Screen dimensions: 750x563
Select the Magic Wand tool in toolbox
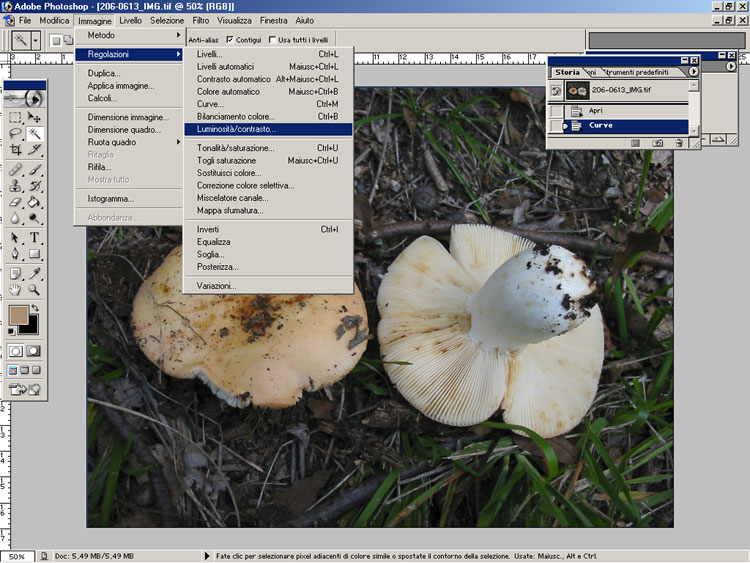[x=35, y=132]
